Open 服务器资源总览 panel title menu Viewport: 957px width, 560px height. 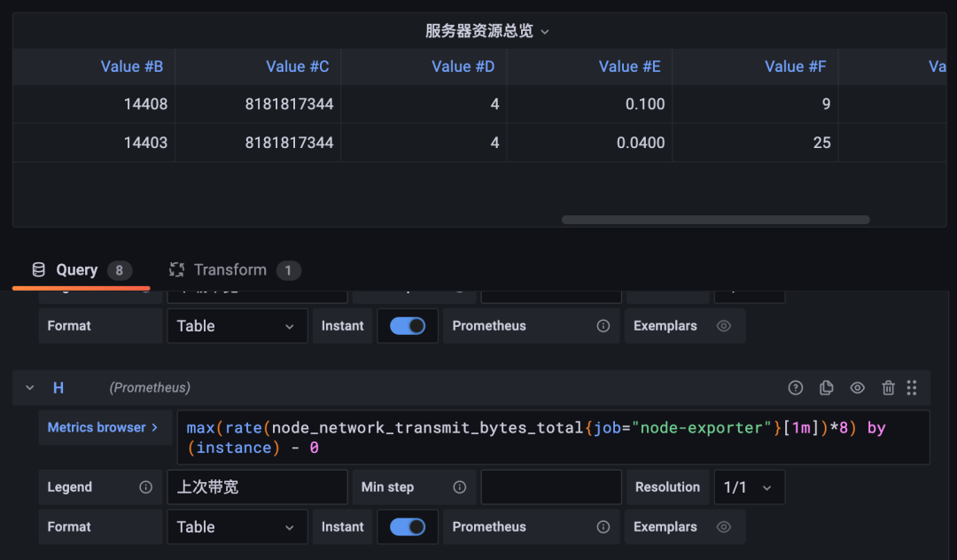[487, 31]
